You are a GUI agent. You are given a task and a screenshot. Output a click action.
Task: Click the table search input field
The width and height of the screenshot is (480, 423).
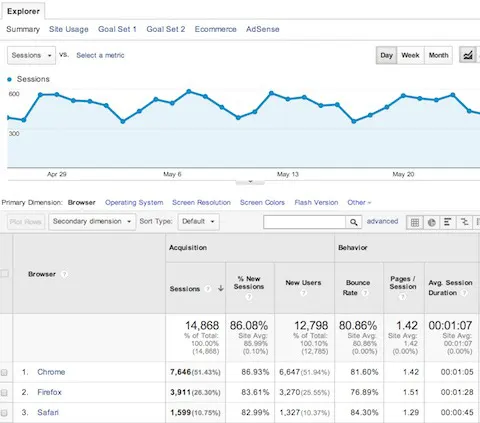coord(304,222)
